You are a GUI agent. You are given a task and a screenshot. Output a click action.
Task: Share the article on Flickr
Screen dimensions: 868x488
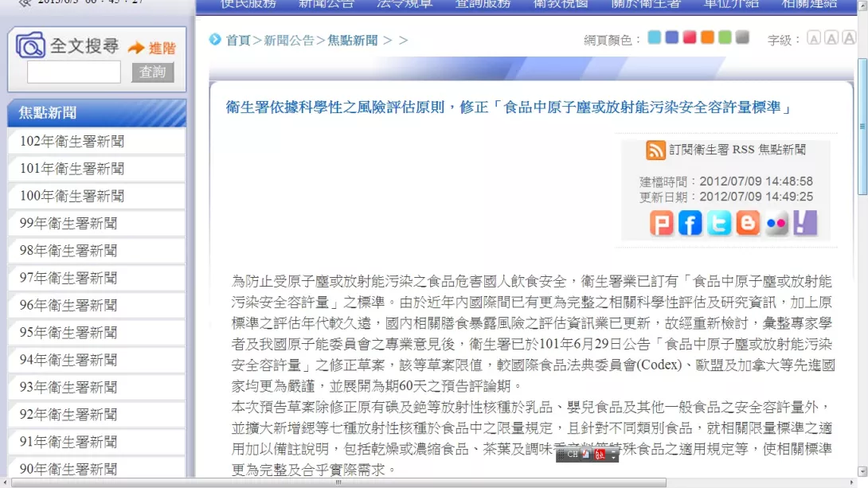coord(776,223)
